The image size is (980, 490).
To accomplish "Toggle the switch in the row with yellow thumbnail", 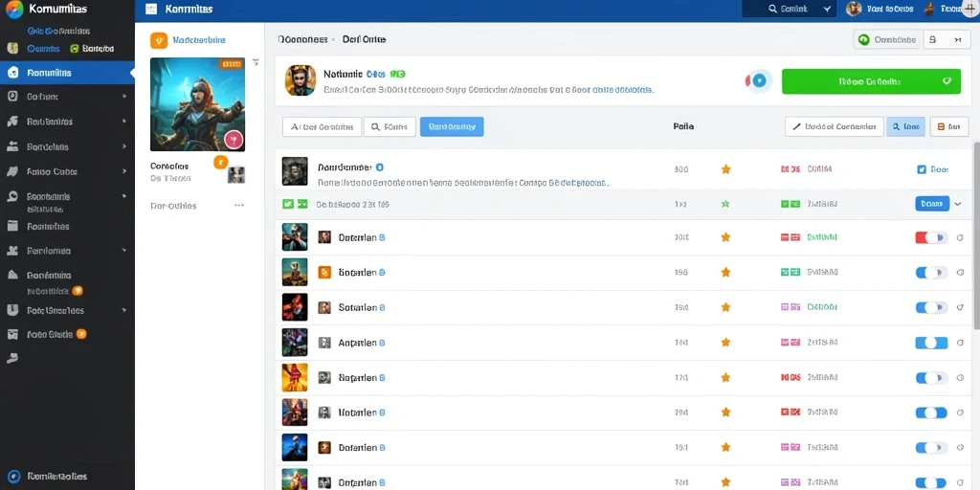I will [931, 377].
